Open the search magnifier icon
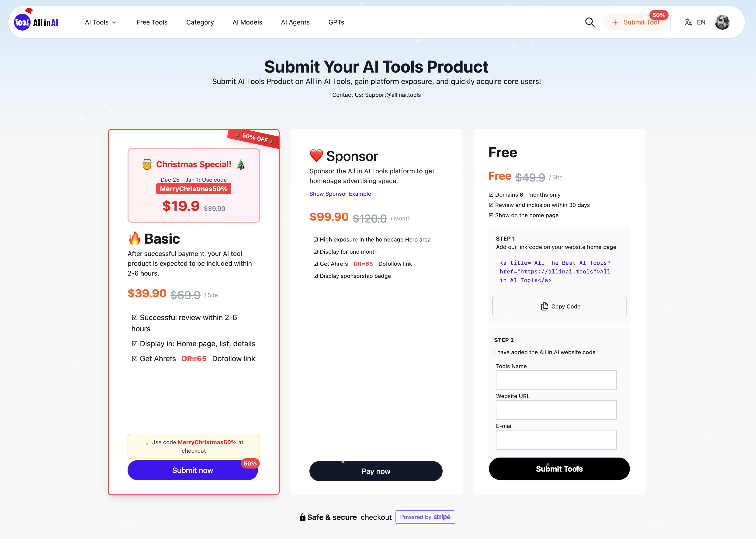This screenshot has width=756, height=539. pos(590,22)
